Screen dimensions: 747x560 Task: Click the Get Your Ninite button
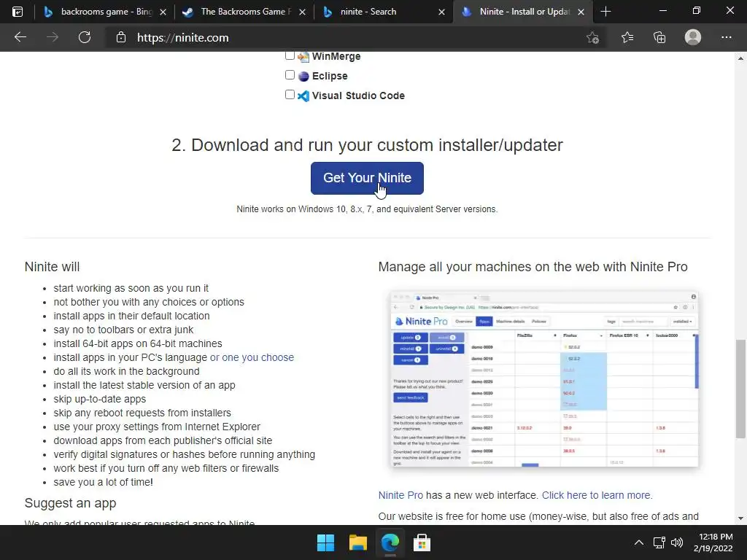pyautogui.click(x=367, y=178)
